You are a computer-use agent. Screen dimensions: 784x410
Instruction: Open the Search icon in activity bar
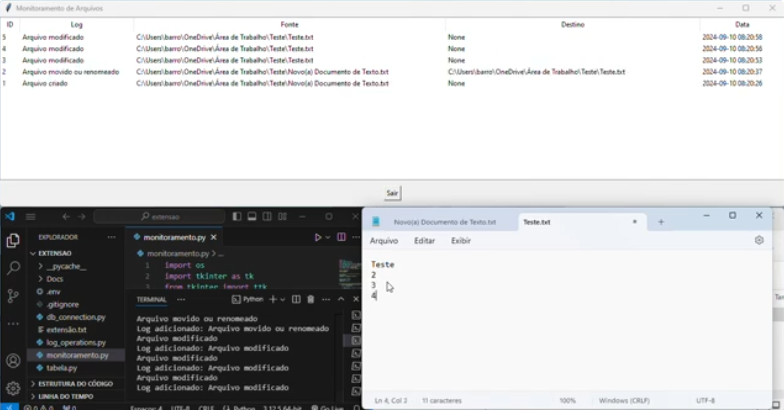13,268
